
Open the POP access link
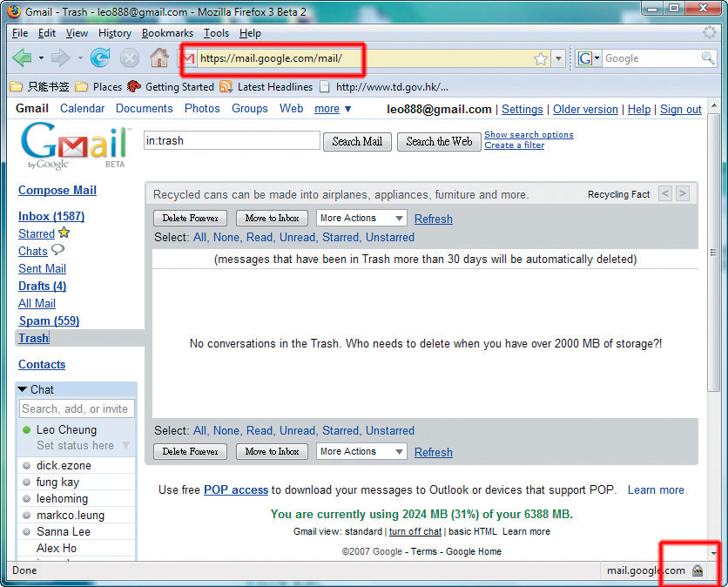[x=236, y=490]
